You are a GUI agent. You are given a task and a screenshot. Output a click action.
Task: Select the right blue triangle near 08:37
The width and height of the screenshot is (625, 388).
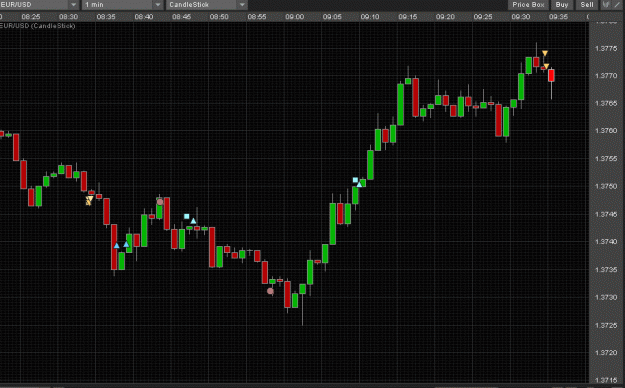point(126,244)
